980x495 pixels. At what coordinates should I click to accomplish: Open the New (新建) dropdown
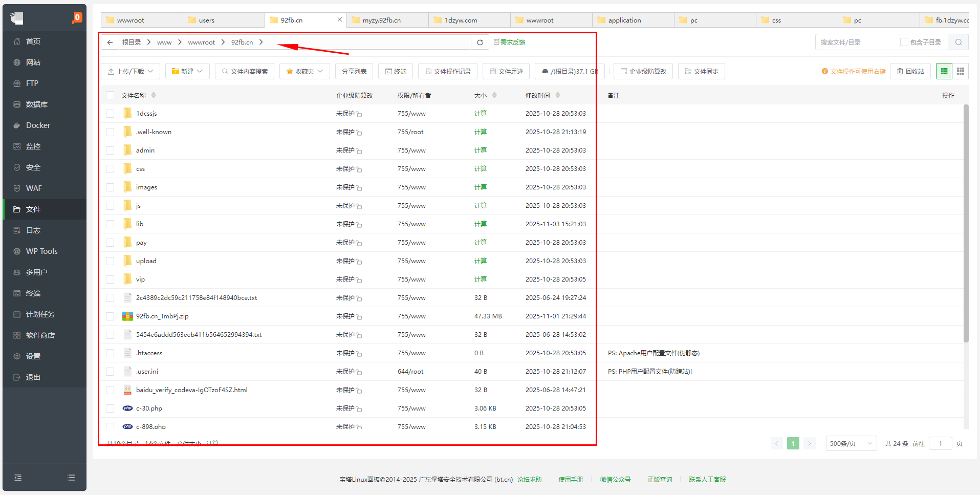[187, 72]
